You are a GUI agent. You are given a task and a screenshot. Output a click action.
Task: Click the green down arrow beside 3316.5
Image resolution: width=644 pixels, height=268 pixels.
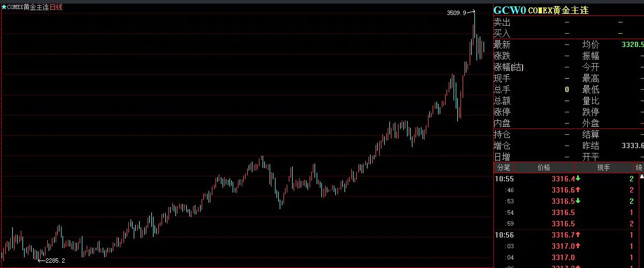[578, 201]
